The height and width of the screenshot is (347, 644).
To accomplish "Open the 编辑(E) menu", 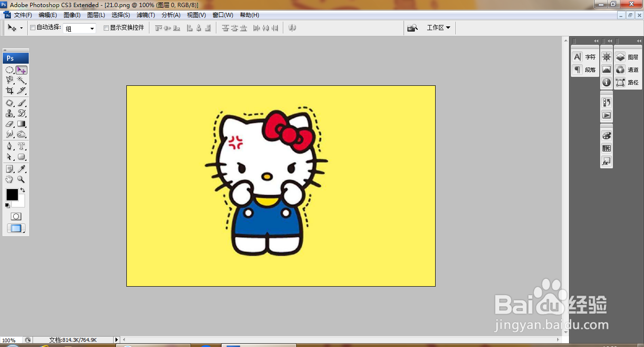I will click(x=48, y=15).
